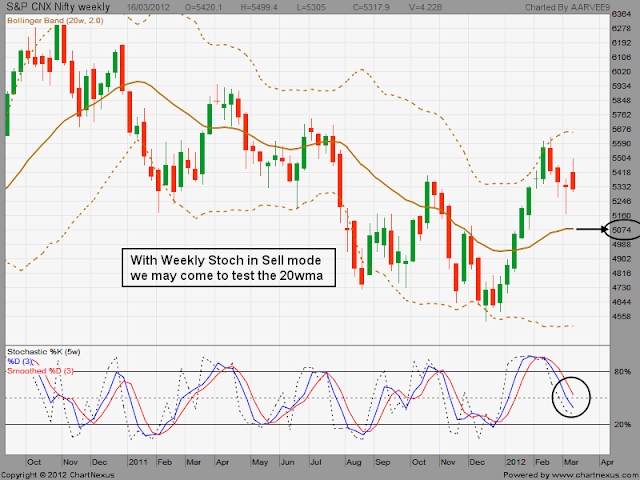Viewport: 640px width, 480px height.
Task: Click the close price 'C=5317.9'
Action: coord(371,7)
